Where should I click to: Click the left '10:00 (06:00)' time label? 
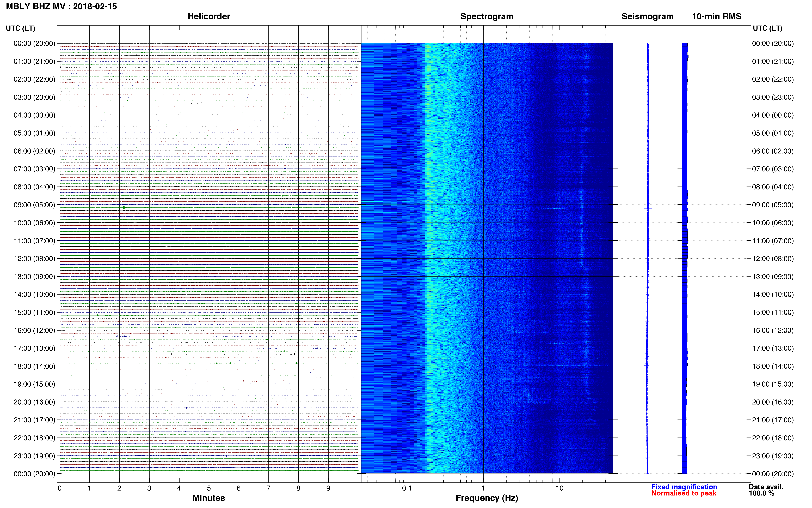coord(34,223)
